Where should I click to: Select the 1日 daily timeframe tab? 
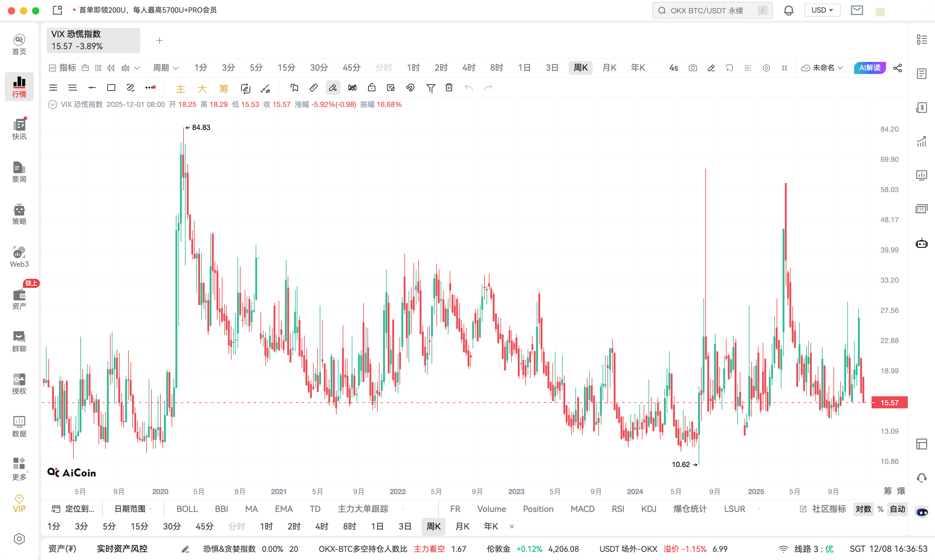[x=525, y=68]
